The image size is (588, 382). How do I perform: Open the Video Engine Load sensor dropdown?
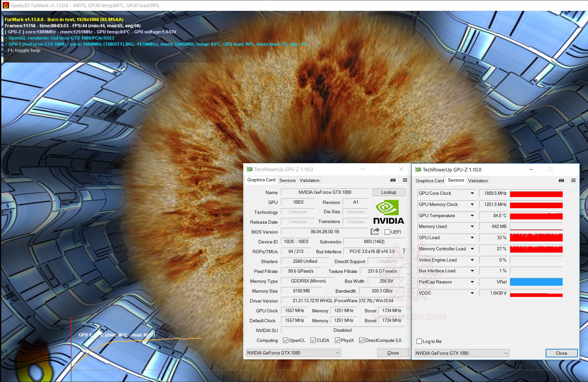[472, 260]
